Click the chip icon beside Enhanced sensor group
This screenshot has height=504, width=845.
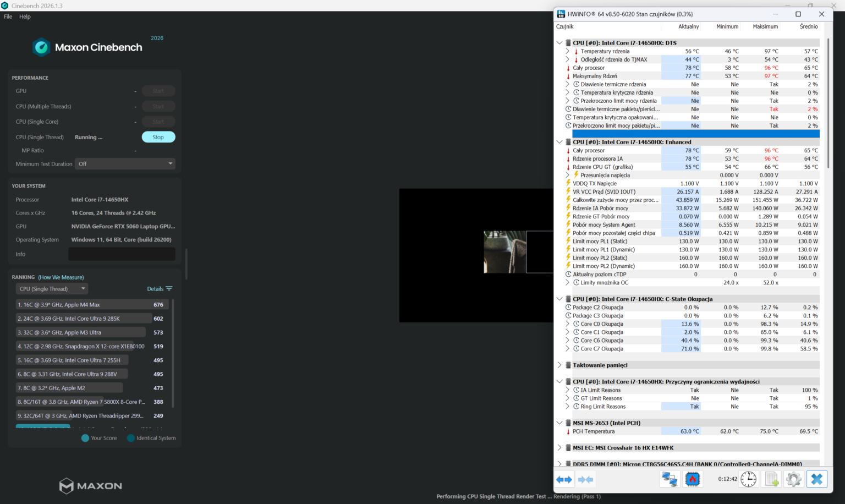pyautogui.click(x=568, y=142)
